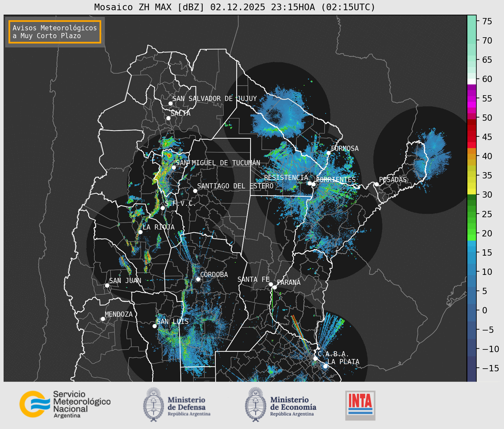The height and width of the screenshot is (429, 504).
Task: Select the Córdoba city marker
Action: pos(198,279)
